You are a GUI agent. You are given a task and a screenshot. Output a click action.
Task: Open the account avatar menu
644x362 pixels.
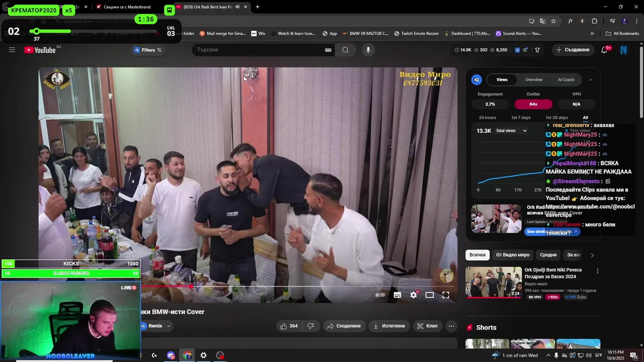(x=624, y=50)
